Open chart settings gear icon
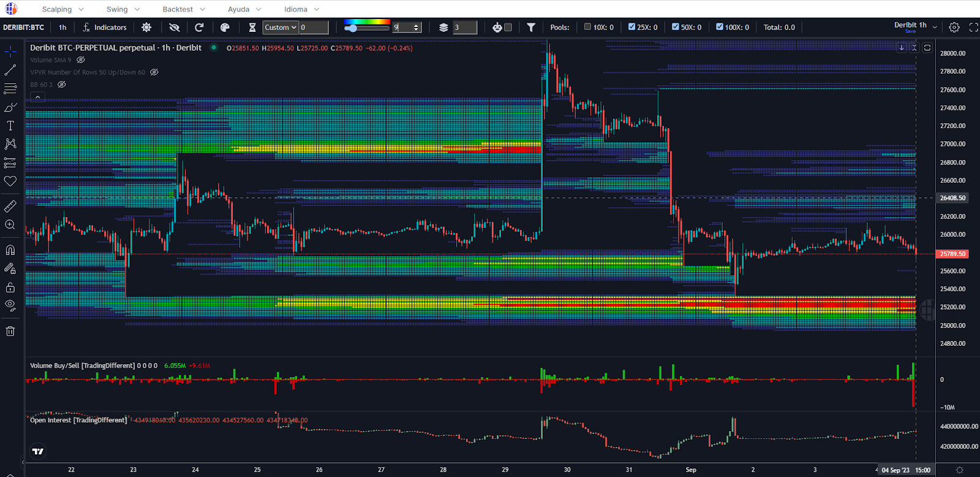 [954, 28]
